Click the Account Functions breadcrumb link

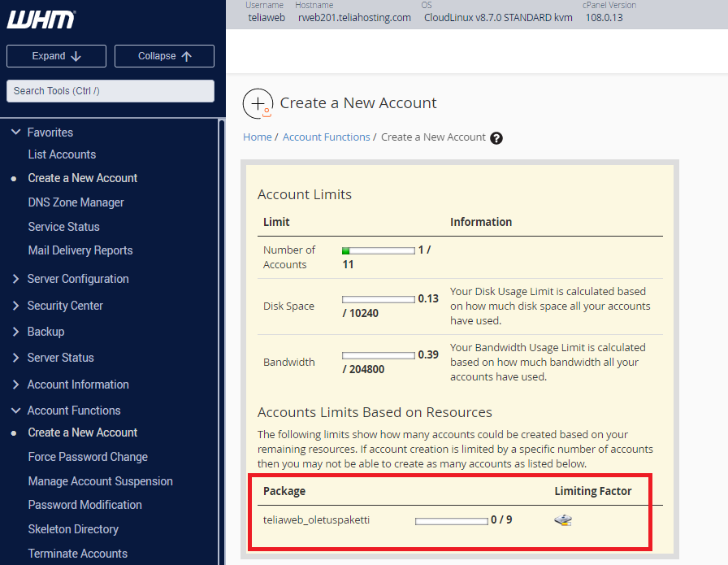coord(327,137)
